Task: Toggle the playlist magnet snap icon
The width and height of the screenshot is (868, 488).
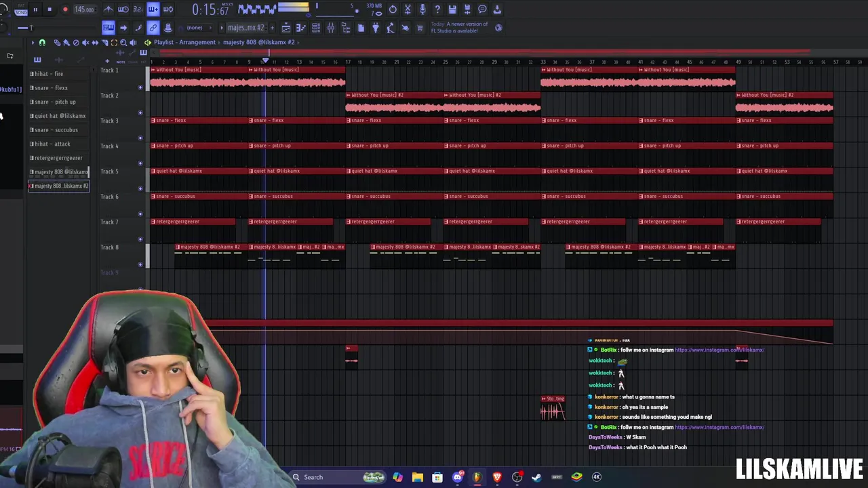Action: (42, 43)
